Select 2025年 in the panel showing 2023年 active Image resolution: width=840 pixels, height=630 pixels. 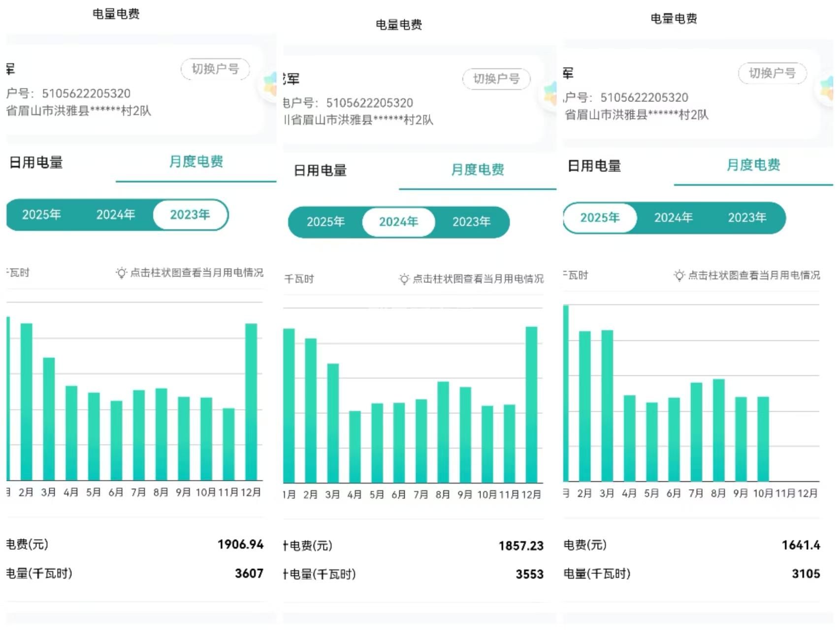(x=41, y=215)
